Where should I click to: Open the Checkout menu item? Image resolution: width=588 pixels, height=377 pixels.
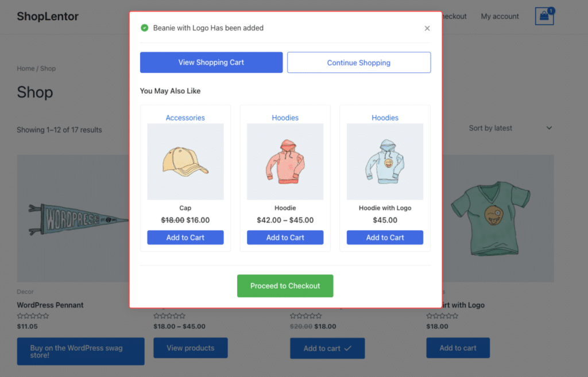453,17
